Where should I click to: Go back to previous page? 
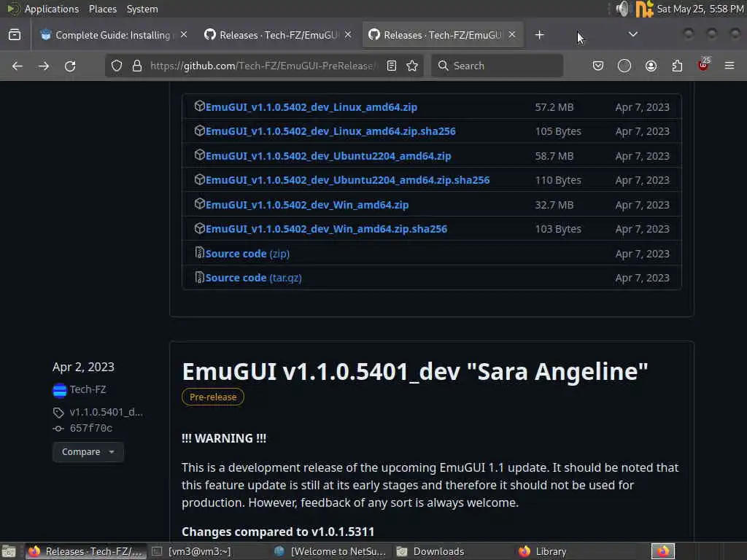(18, 66)
